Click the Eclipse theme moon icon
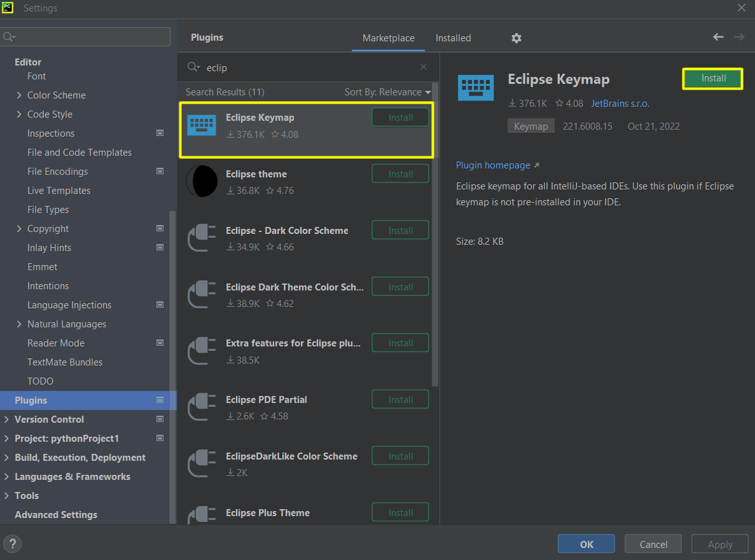Screen dimensions: 755x560 click(x=201, y=181)
